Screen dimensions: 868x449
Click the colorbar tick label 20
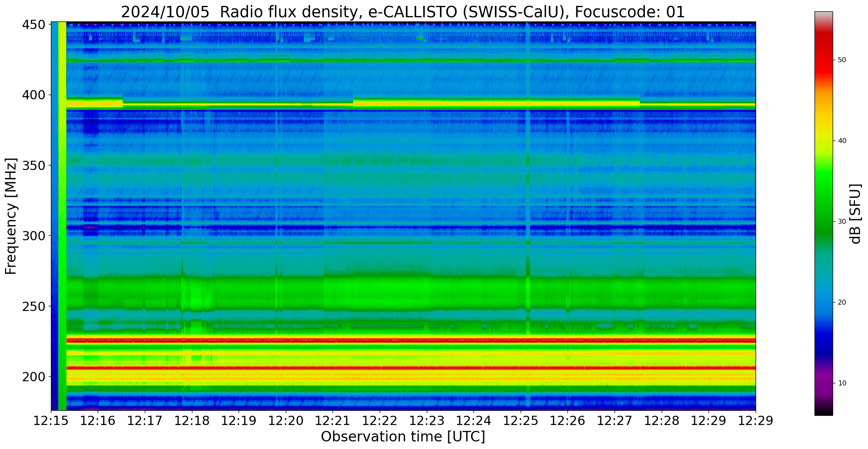842,303
